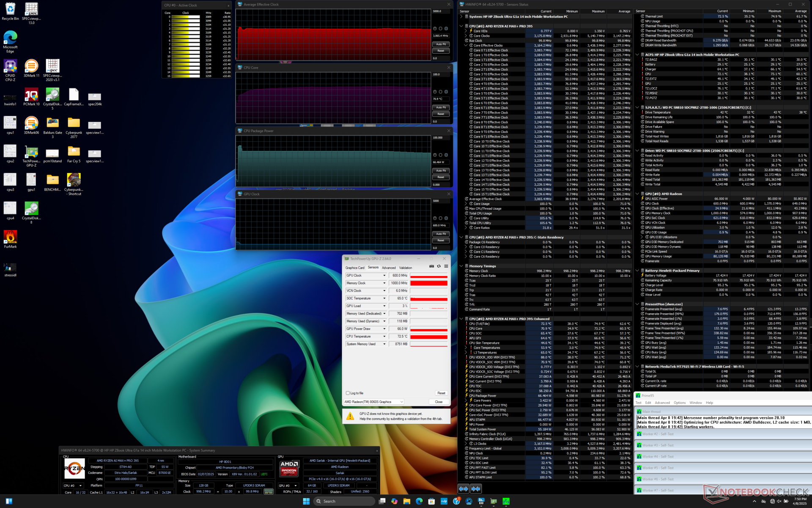Enable the Log to file checkbox
The image size is (812, 508).
pos(348,393)
